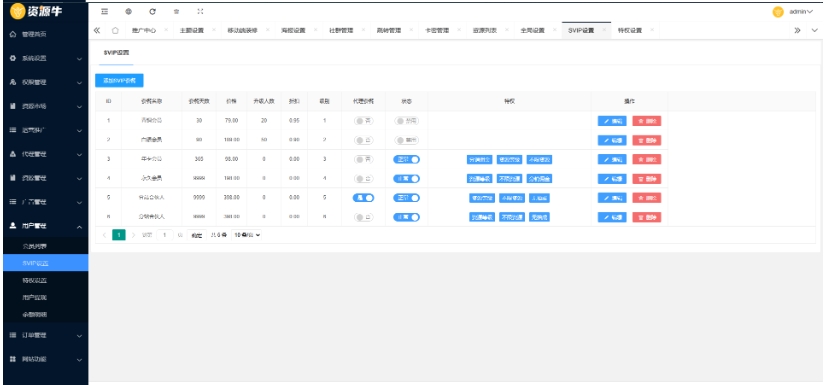Open the tab options dropdown chevron
The height and width of the screenshot is (385, 828).
815,31
